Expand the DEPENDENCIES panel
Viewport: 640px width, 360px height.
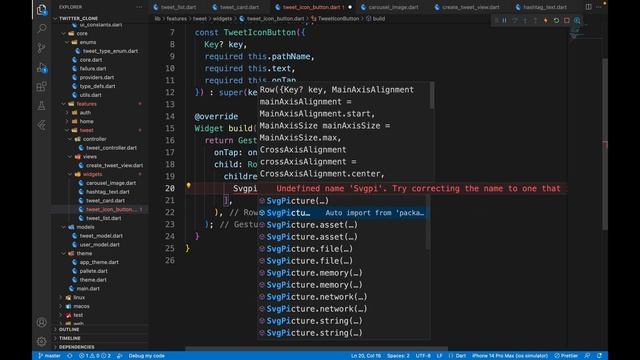[x=76, y=347]
